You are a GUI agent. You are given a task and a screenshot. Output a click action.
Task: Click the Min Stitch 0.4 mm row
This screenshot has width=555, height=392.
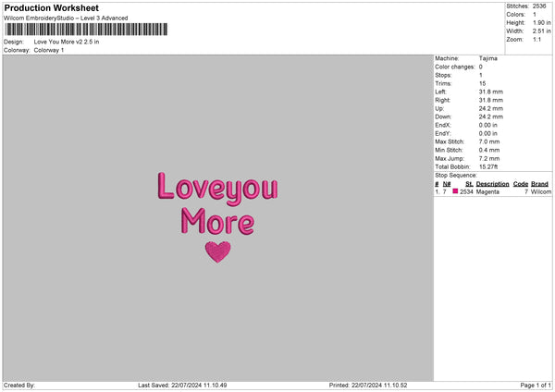(x=467, y=150)
